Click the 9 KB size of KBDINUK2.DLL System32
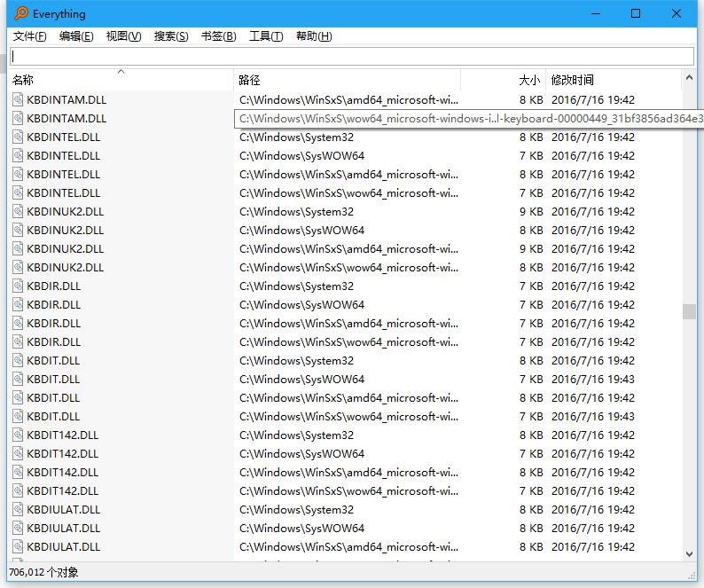Viewport: 704px width, 588px height. (531, 212)
